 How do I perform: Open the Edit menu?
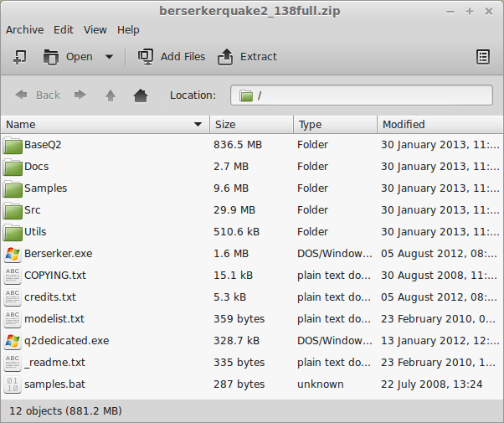click(64, 30)
